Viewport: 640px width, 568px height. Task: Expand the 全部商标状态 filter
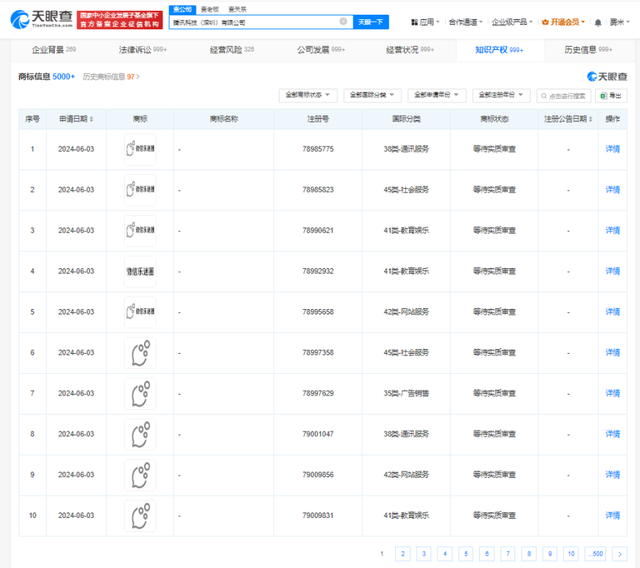[308, 95]
